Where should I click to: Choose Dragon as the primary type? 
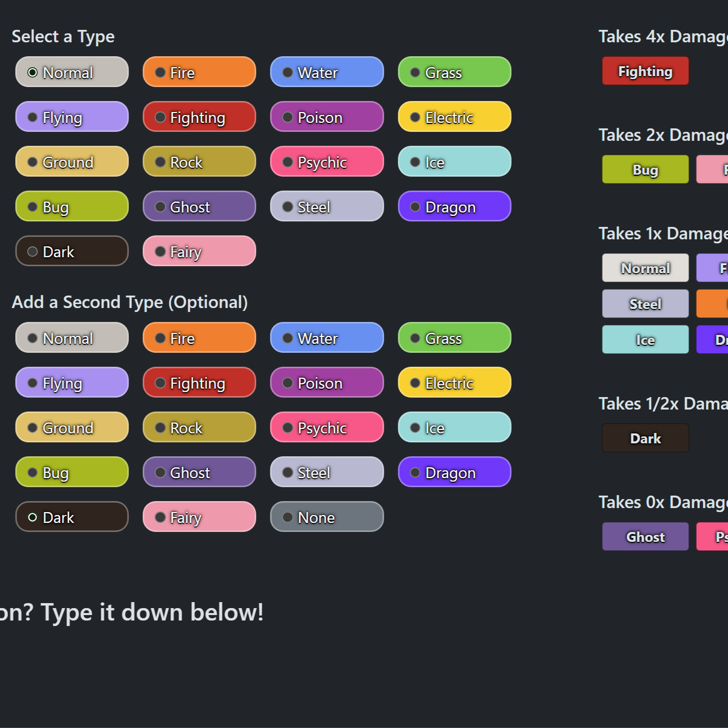tap(454, 207)
